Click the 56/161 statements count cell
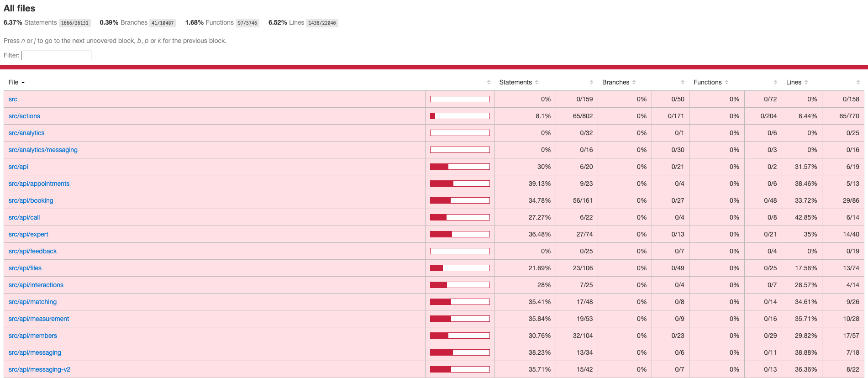Viewport: 868px width, 378px height. (x=577, y=200)
